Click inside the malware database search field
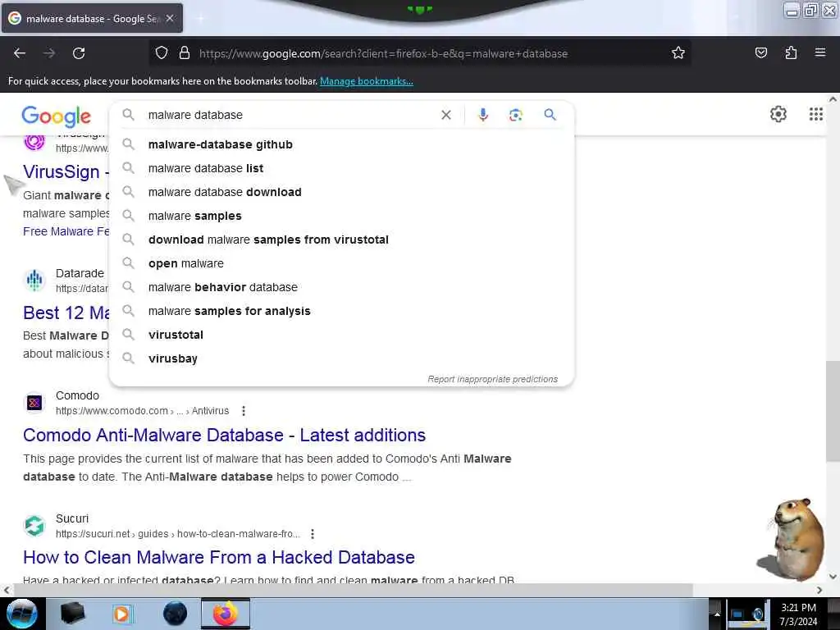The image size is (840, 630). pyautogui.click(x=290, y=115)
